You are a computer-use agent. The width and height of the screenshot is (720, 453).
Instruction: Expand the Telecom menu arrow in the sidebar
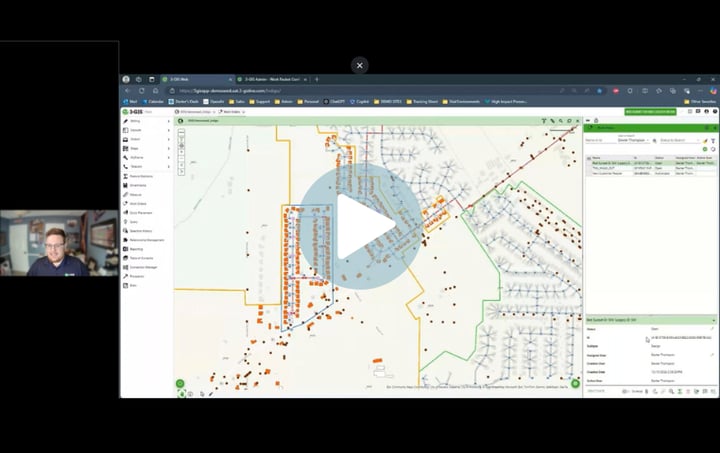[x=169, y=167]
